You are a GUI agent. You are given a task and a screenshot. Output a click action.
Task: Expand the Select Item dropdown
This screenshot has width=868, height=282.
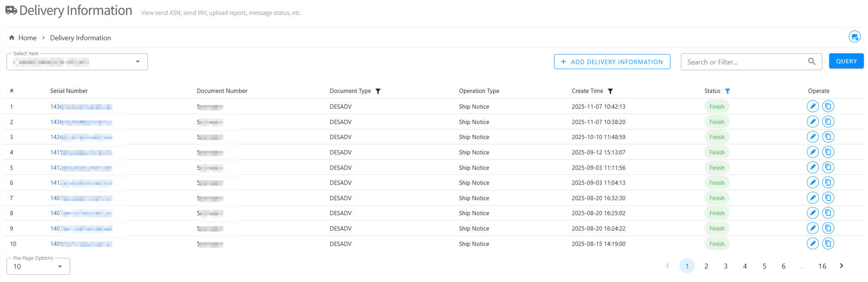click(137, 62)
